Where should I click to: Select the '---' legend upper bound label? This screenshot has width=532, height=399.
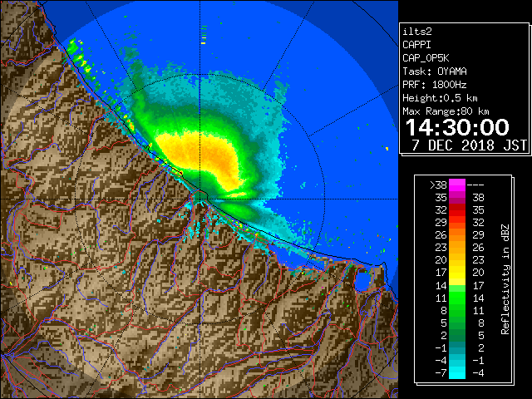(x=475, y=185)
